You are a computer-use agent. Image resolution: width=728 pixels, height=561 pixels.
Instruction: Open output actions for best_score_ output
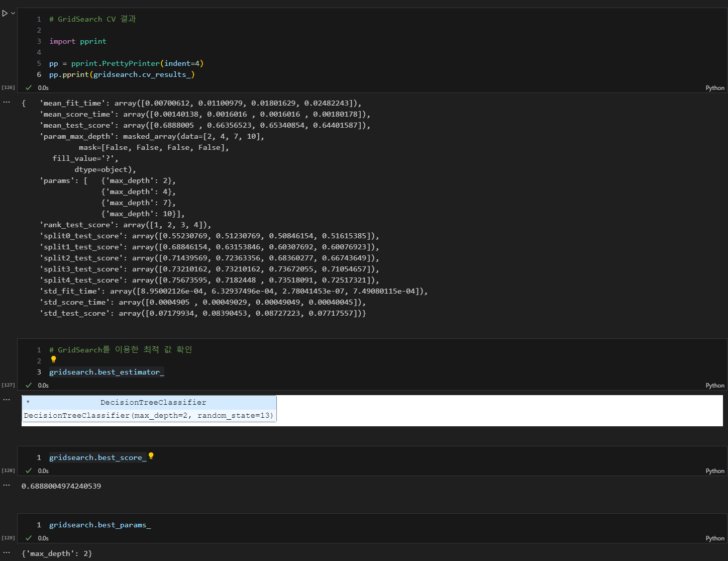7,485
